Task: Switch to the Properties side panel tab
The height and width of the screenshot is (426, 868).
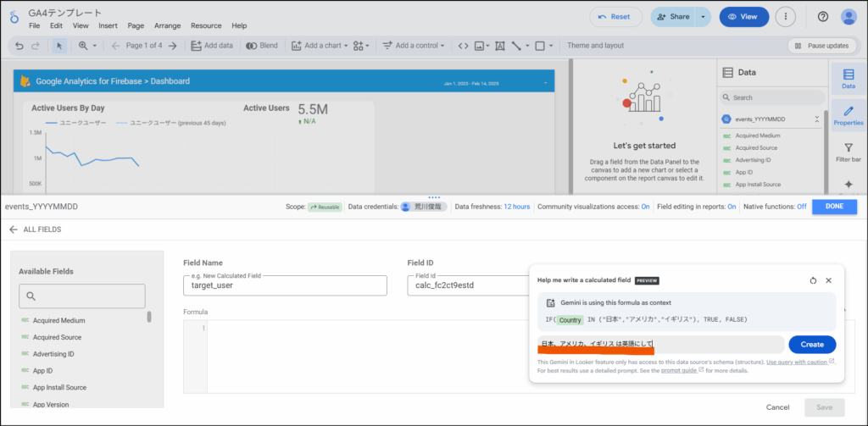Action: click(848, 116)
